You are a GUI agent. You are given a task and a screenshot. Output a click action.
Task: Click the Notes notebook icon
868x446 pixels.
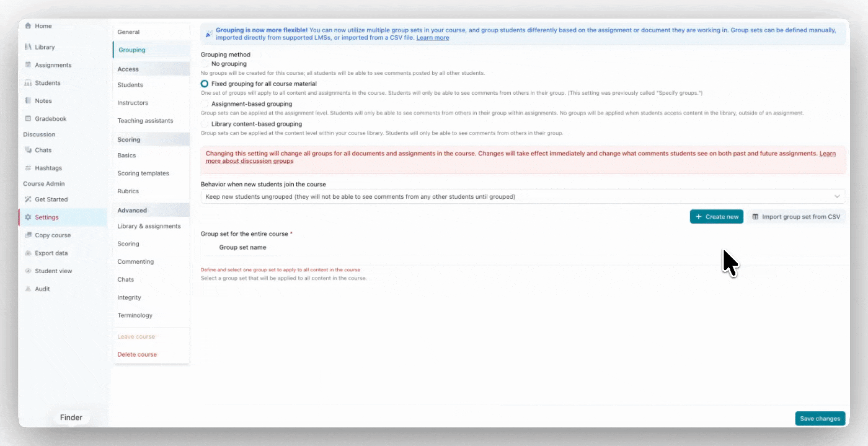pos(28,101)
